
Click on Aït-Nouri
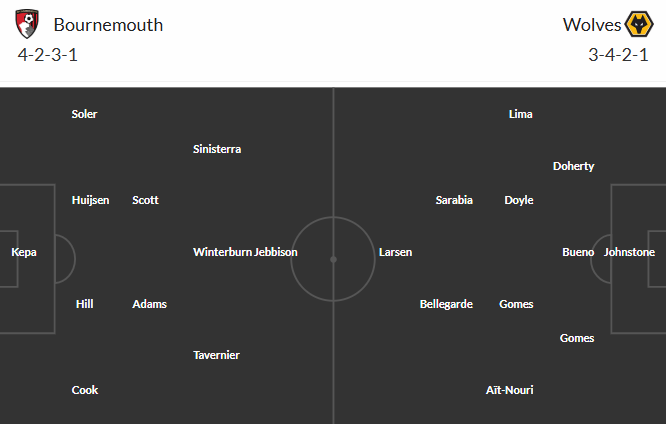click(x=509, y=390)
